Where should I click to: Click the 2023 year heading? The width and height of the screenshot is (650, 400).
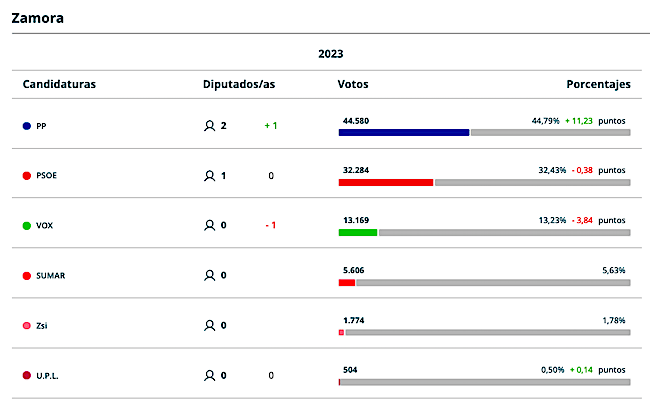coord(330,53)
